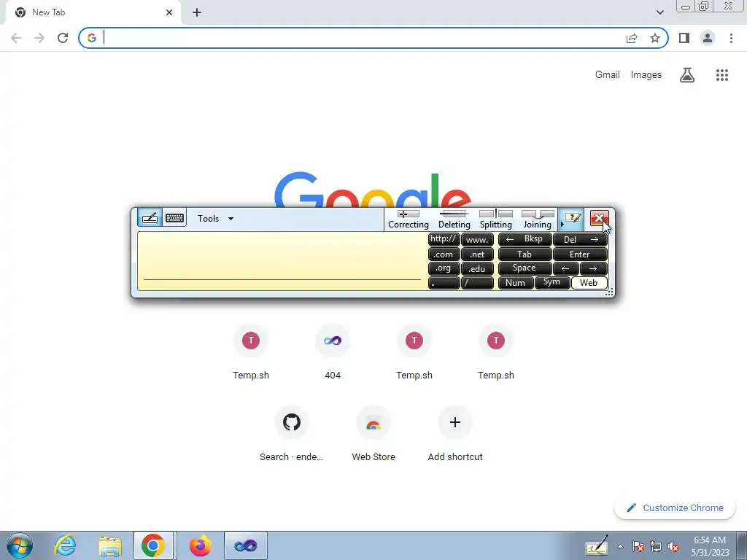Launch Firefox from taskbar

200,545
